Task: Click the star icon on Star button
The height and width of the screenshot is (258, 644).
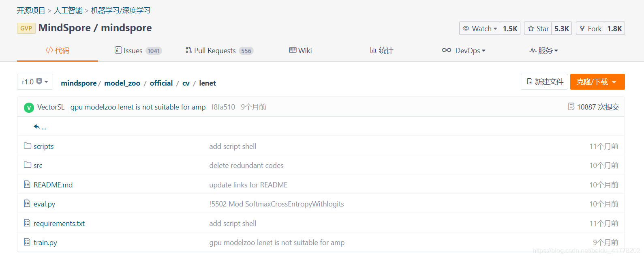Action: (x=531, y=28)
